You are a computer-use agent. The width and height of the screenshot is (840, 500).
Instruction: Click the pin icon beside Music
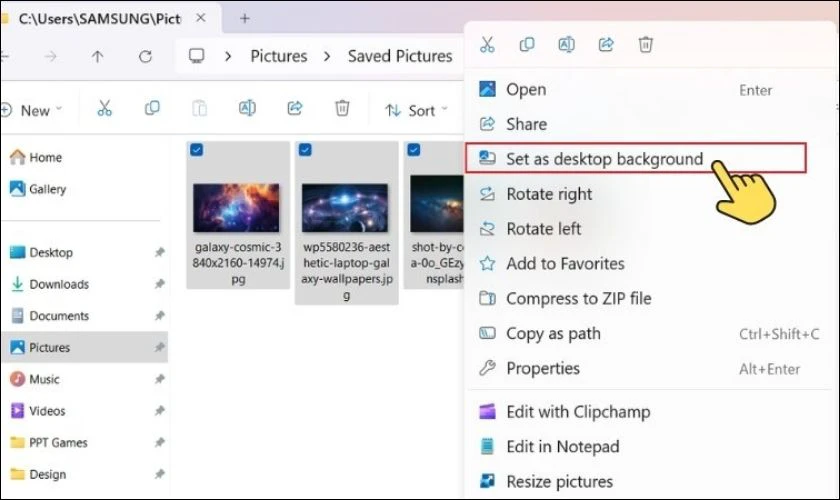160,379
